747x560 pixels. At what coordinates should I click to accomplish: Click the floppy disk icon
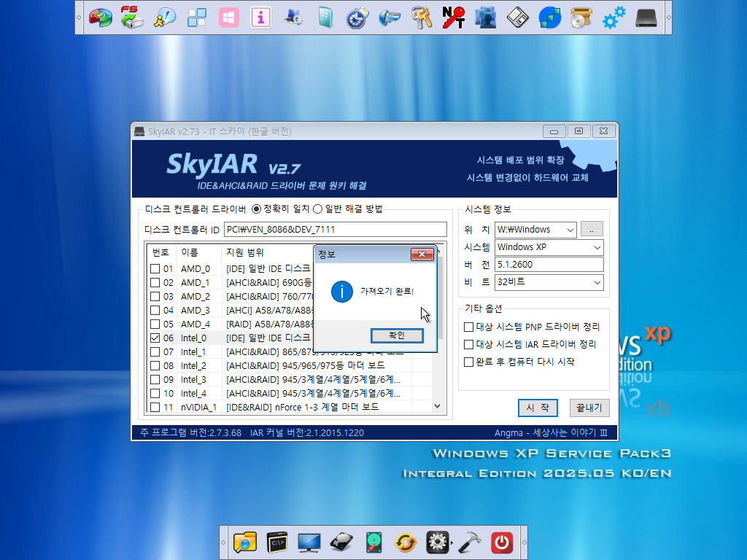[517, 17]
